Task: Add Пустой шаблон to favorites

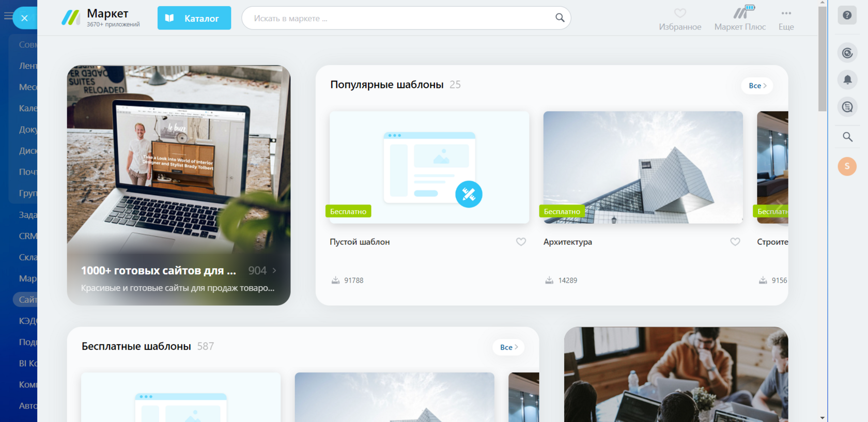Action: [521, 242]
